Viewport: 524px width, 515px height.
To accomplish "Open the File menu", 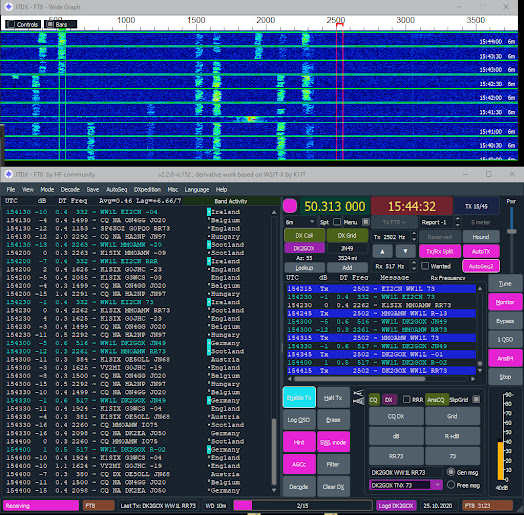I will click(x=11, y=189).
